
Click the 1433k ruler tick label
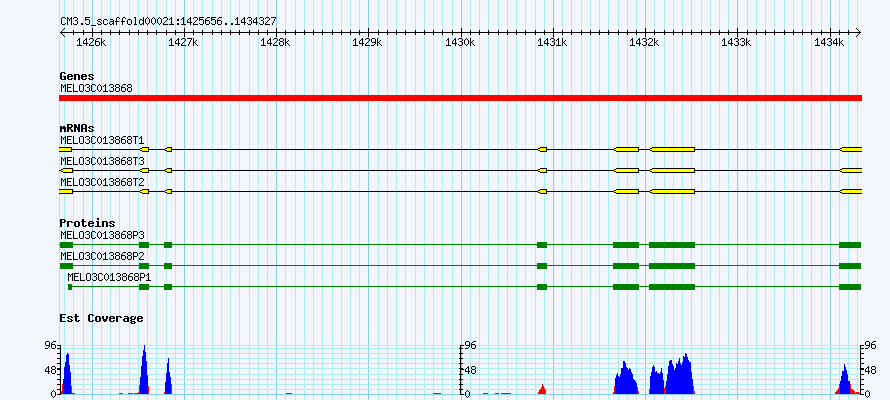(x=737, y=43)
